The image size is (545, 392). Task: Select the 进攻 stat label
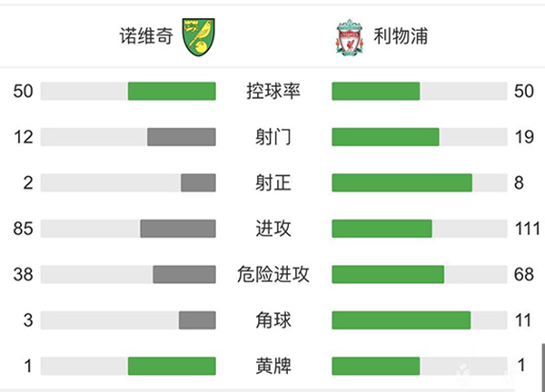tap(273, 229)
